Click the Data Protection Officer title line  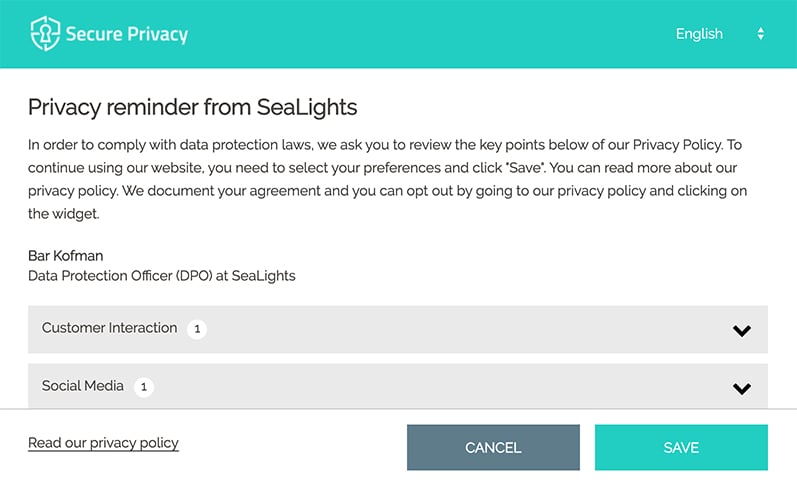click(162, 276)
